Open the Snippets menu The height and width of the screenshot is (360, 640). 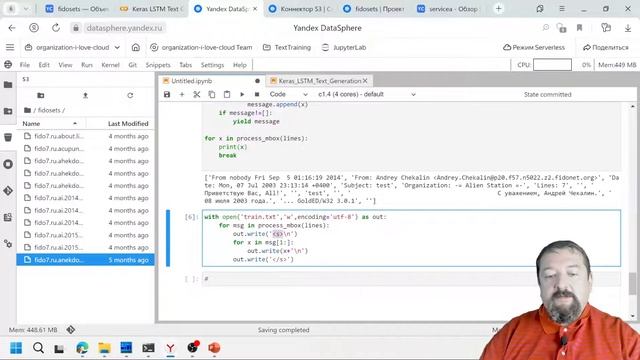pyautogui.click(x=158, y=65)
